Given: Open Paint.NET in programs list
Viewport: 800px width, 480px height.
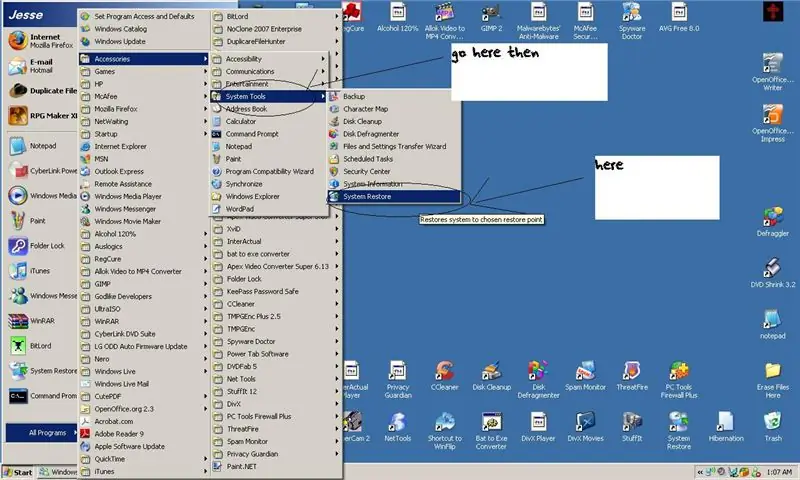Looking at the screenshot, I should tap(276, 466).
